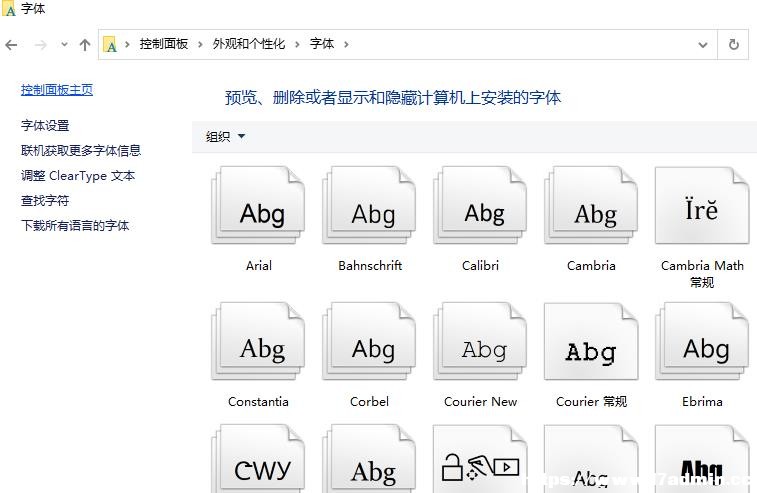Image resolution: width=757 pixels, height=493 pixels.
Task: Select the Calibri font icon
Action: click(x=480, y=205)
